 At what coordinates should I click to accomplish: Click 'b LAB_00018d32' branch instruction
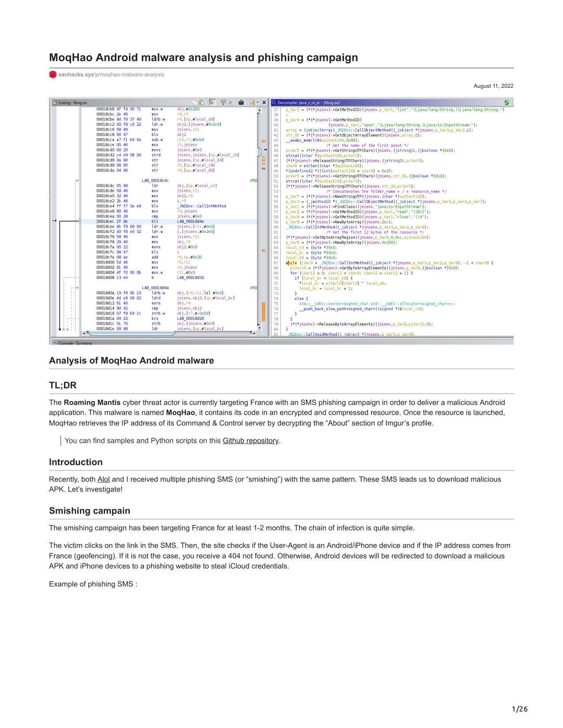pos(178,278)
